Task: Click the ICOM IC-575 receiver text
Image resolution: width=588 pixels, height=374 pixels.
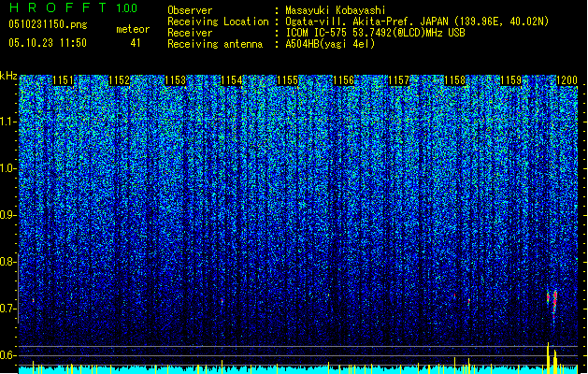Action: tap(375, 33)
